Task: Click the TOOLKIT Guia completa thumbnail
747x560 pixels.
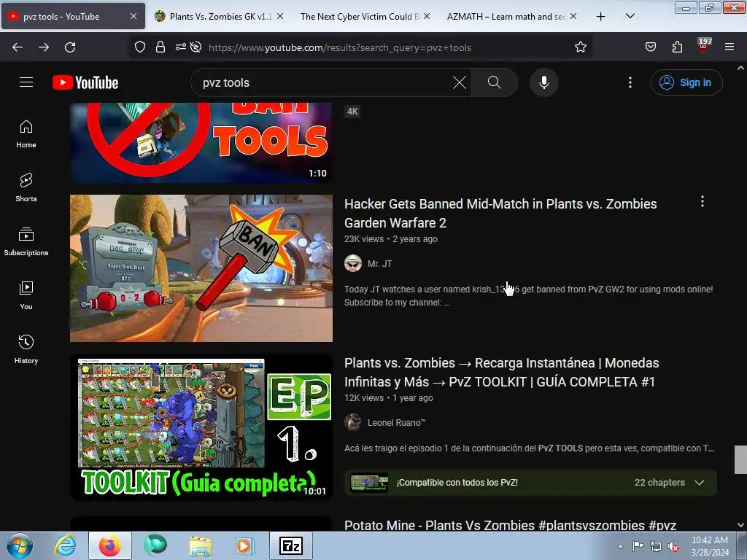Action: pos(201,427)
